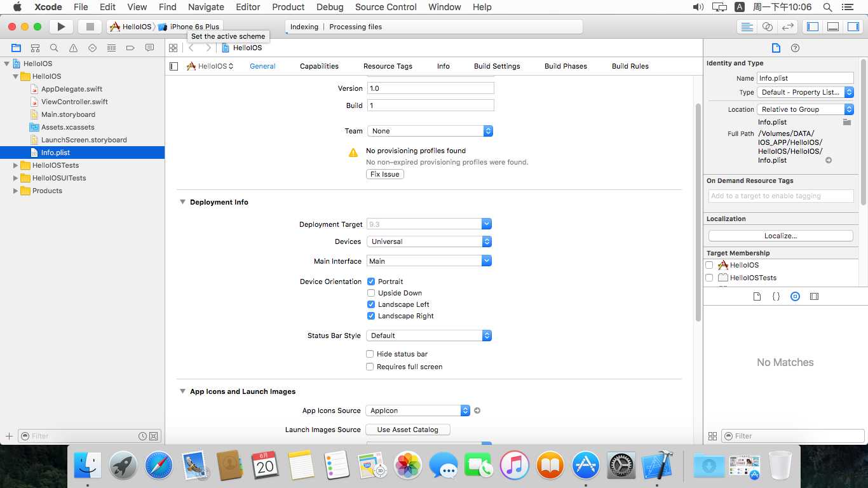This screenshot has width=868, height=488.
Task: Add Info.plist to HelloIOSTests target
Action: (709, 278)
